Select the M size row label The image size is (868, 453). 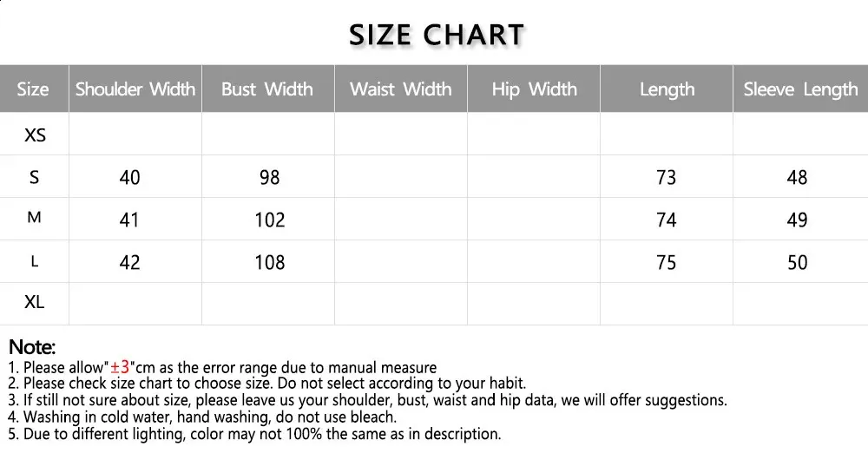35,218
